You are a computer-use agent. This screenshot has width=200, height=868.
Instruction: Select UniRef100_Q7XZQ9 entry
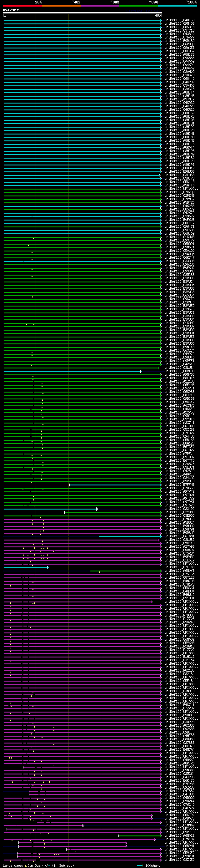179,192
